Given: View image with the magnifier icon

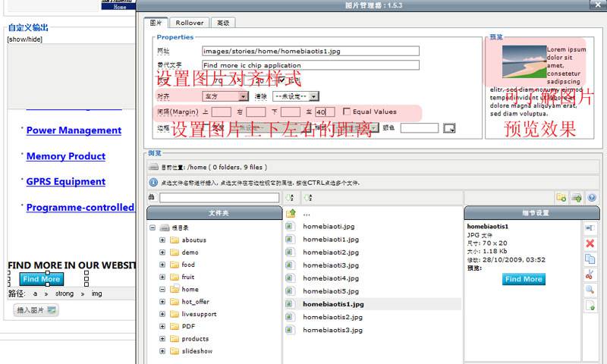Looking at the screenshot, I should [590, 290].
